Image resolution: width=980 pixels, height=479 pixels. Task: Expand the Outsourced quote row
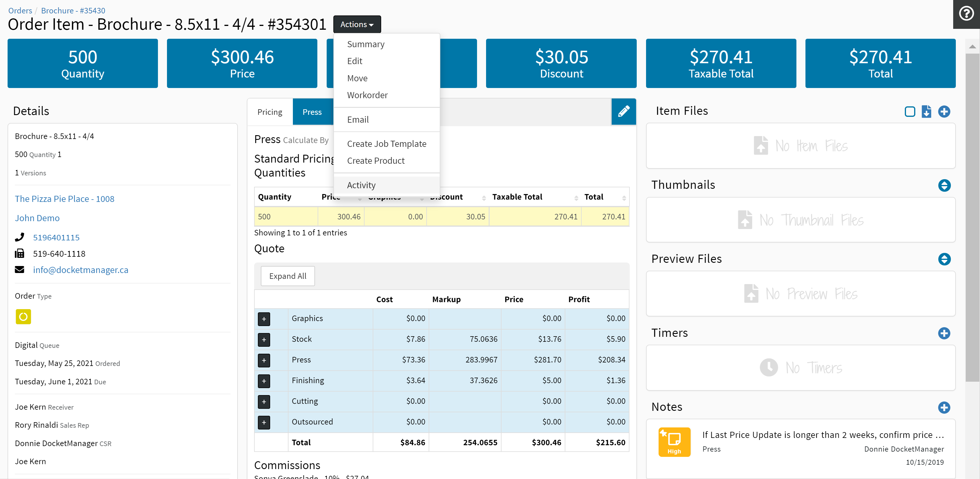click(x=264, y=422)
